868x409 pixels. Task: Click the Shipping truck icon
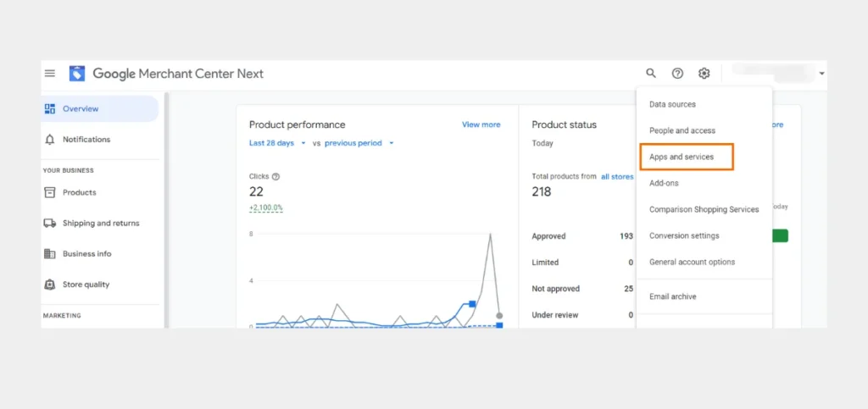coord(50,224)
